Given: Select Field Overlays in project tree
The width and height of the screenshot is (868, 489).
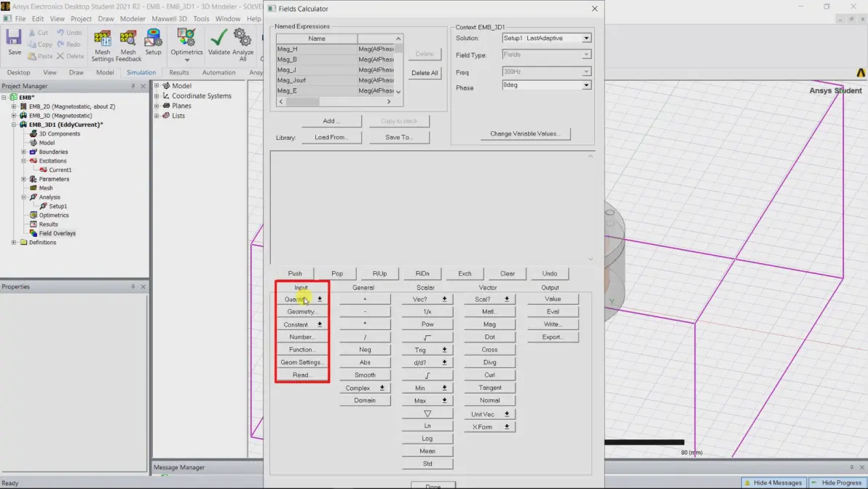Looking at the screenshot, I should click(57, 233).
